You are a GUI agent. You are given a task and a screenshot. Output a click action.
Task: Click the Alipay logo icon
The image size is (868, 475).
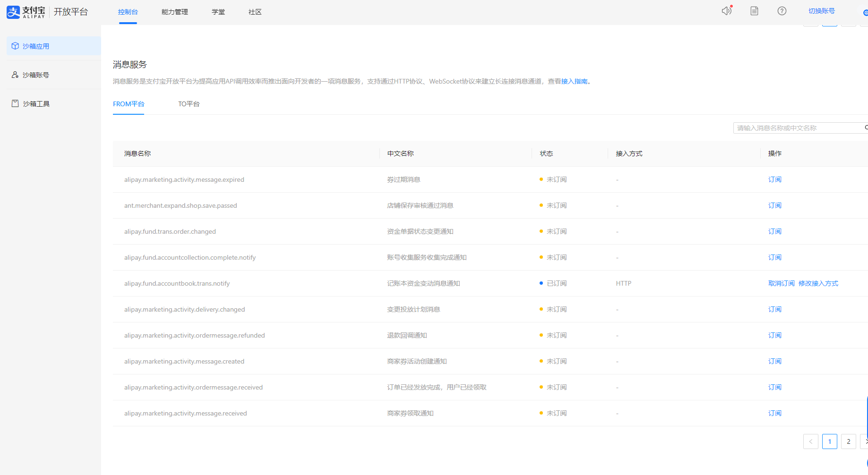13,12
